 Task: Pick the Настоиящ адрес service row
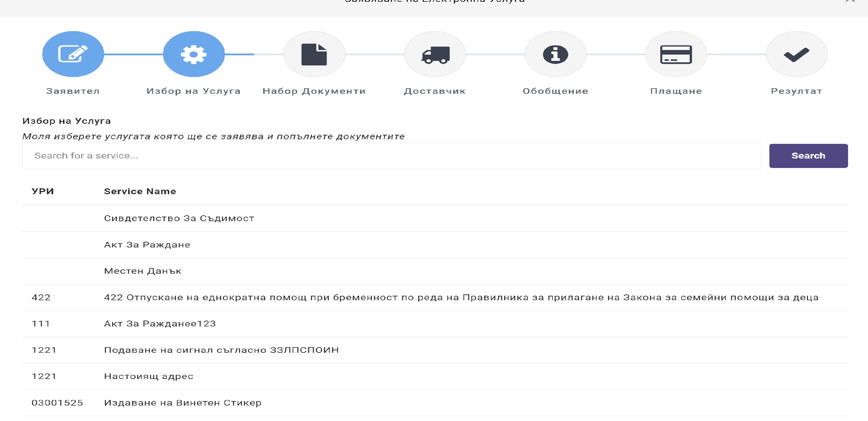tap(149, 377)
